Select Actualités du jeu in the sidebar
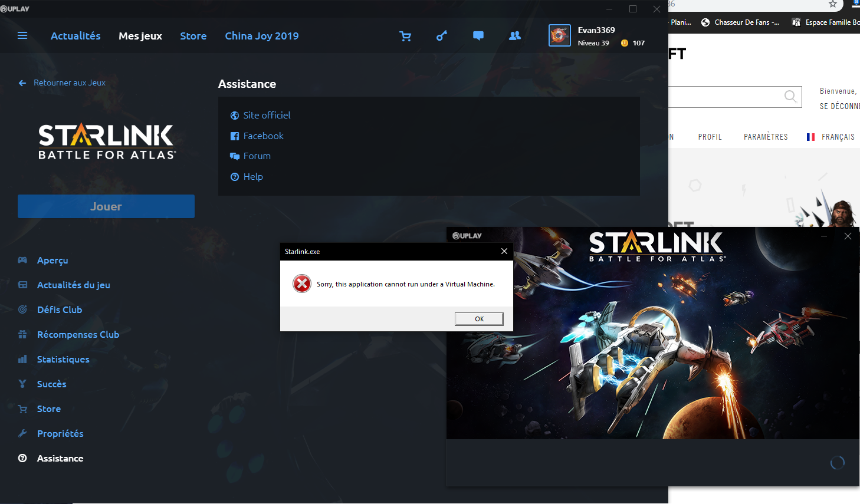Screen dimensions: 860x504 pos(74,285)
